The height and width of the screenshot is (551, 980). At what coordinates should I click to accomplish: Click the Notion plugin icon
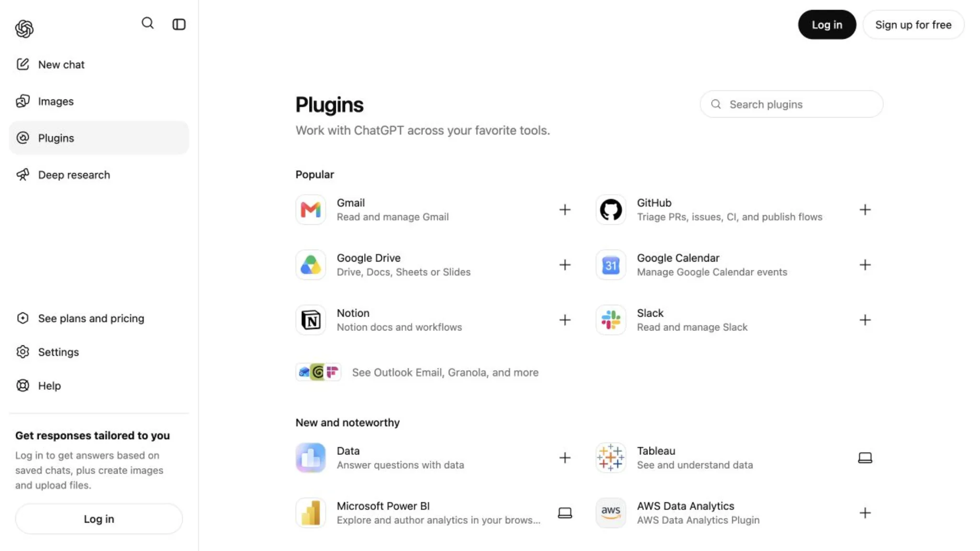pyautogui.click(x=311, y=320)
